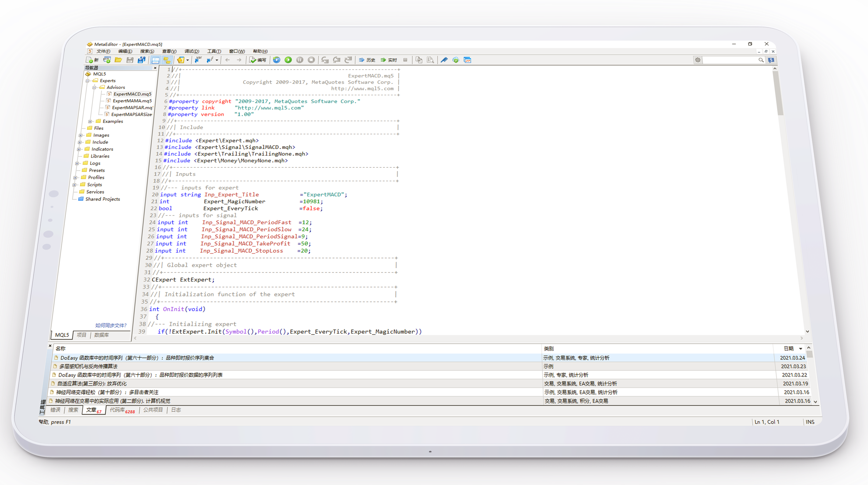Screen dimensions: 868x485
Task: Open the 调试(D) menu
Action: pyautogui.click(x=192, y=51)
